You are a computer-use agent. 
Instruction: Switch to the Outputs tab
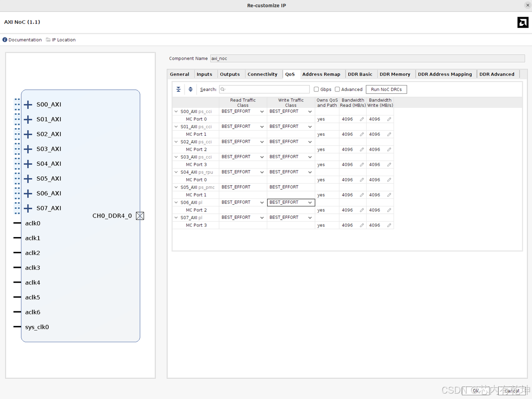(x=230, y=74)
